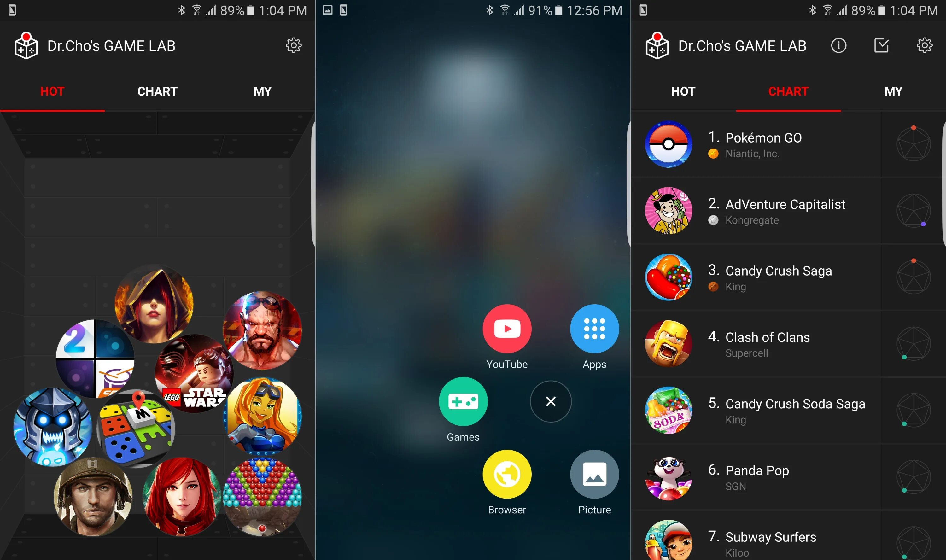Viewport: 946px width, 560px height.
Task: Switch to CHART tab in Game Lab
Action: 157,91
